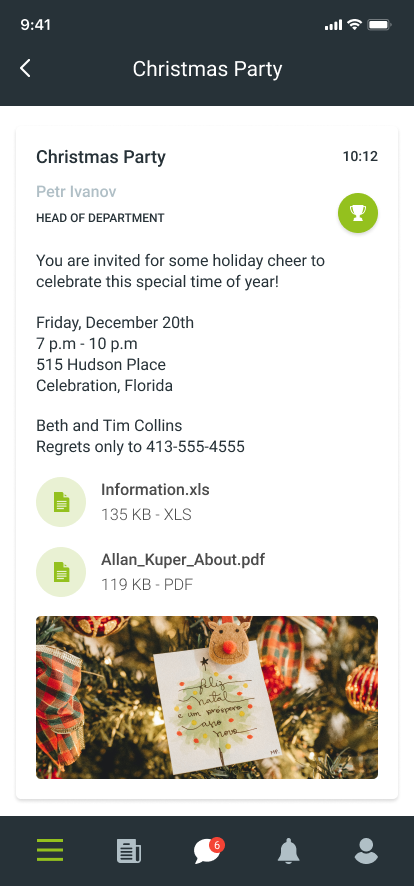
Task: Tap the battery indicator in status bar
Action: pyautogui.click(x=379, y=25)
